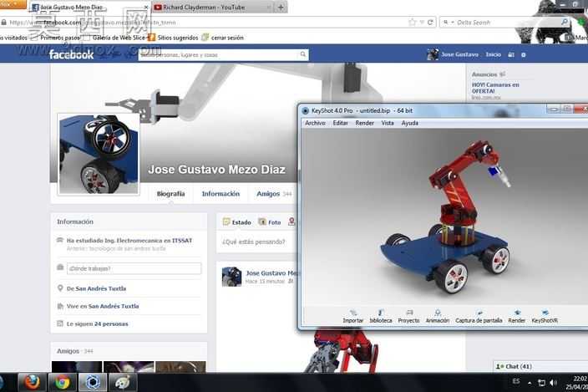Image resolution: width=588 pixels, height=392 pixels.
Task: Open the ITSSAT link in Información
Action: [x=182, y=241]
